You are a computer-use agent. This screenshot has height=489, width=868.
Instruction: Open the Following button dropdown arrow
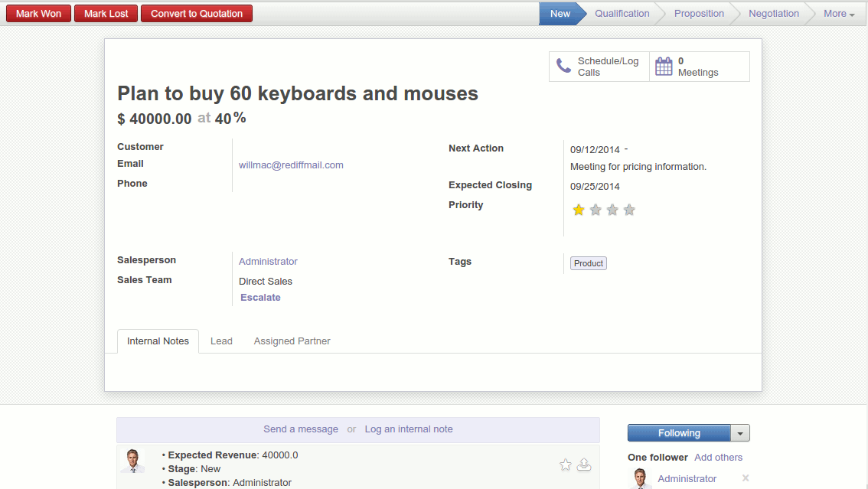click(740, 433)
